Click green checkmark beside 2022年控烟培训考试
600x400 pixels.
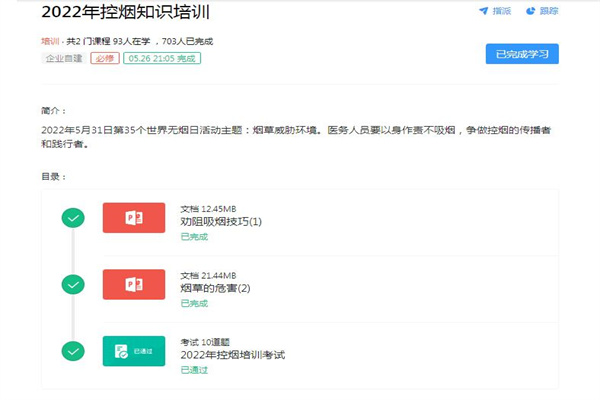(73, 351)
